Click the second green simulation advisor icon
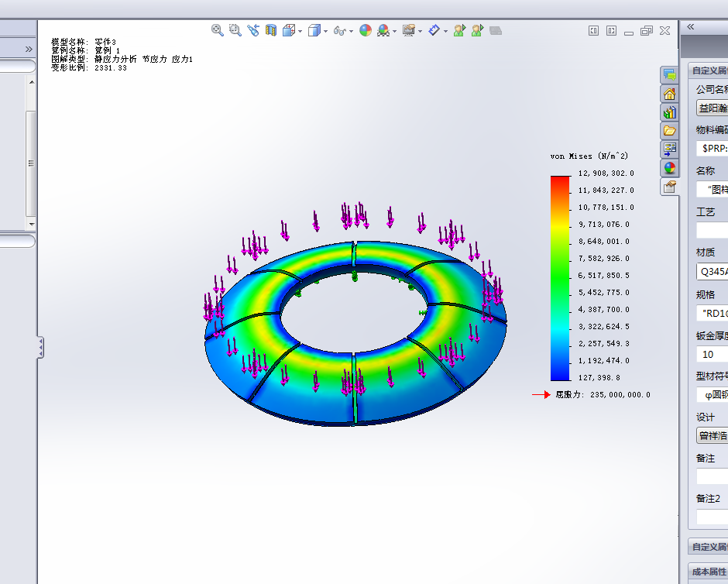728x584 pixels. 477,30
